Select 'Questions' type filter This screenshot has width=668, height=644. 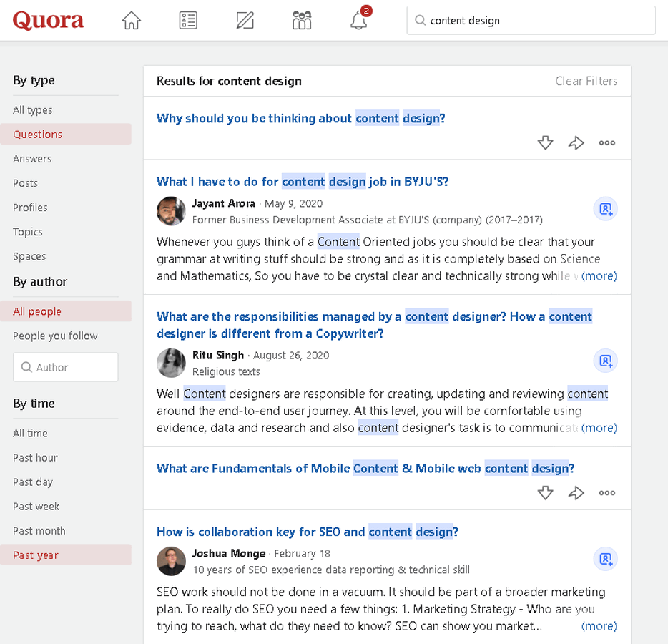(x=66, y=135)
